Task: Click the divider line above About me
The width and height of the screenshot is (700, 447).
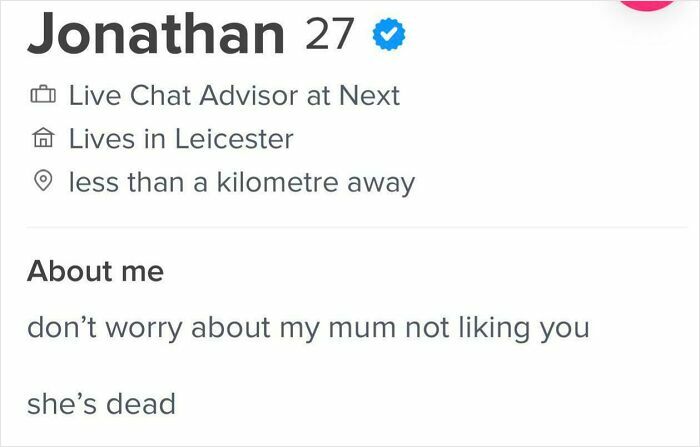Action: click(350, 228)
